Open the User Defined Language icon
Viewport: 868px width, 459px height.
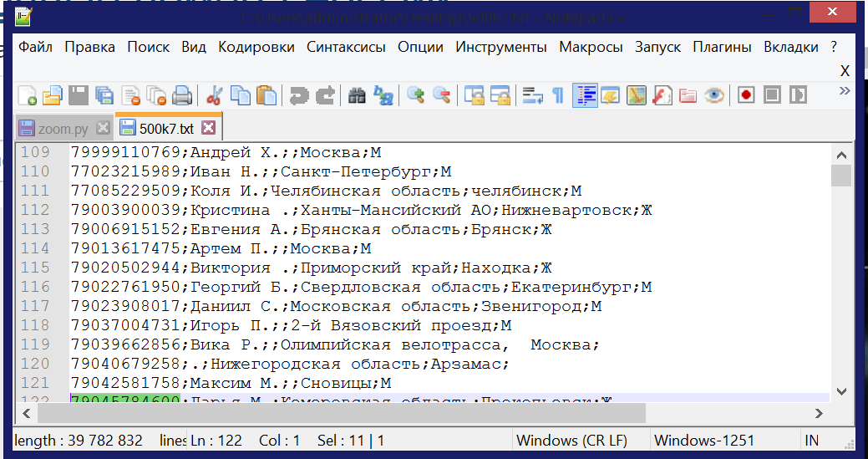point(610,96)
